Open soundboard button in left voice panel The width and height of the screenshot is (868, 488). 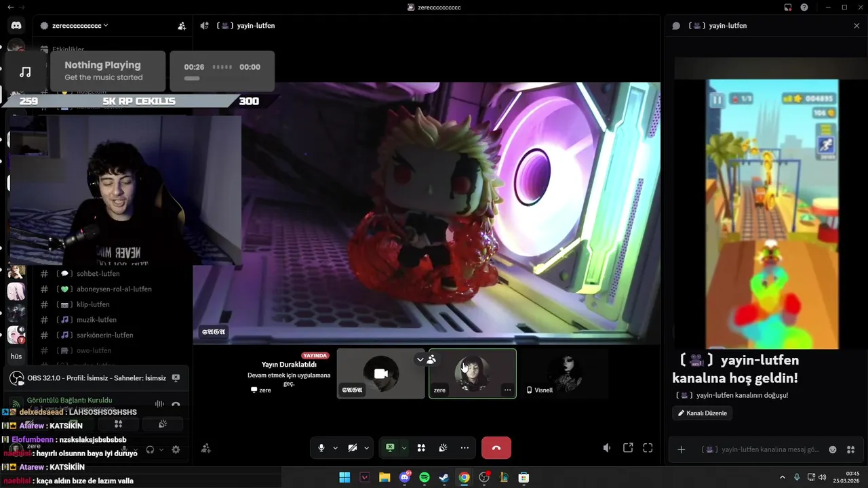click(x=163, y=424)
